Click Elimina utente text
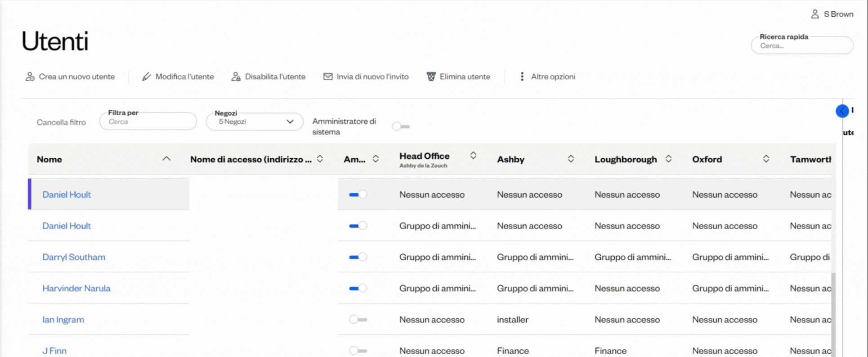Image resolution: width=868 pixels, height=357 pixels. tap(465, 77)
